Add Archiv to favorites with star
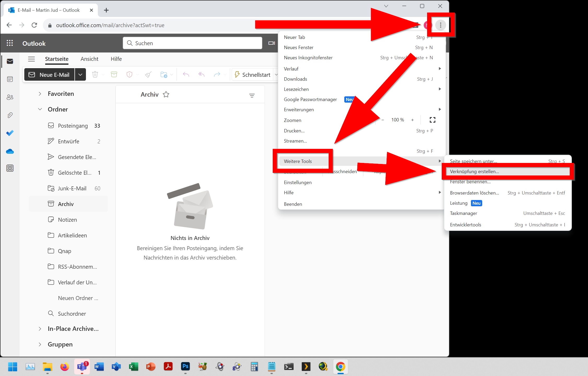 pyautogui.click(x=166, y=95)
